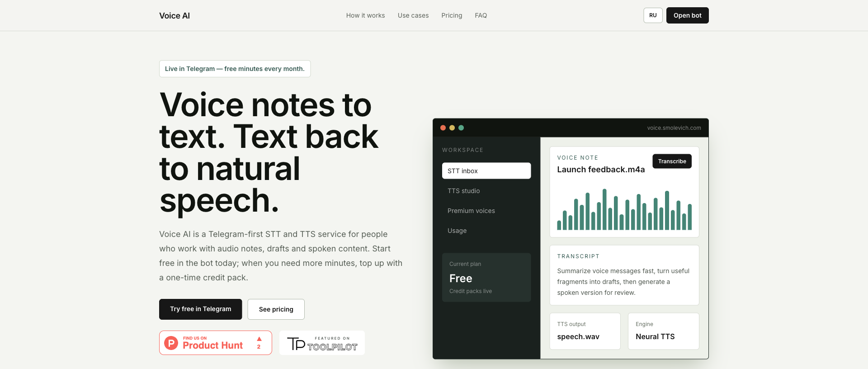Click the See pricing button
868x369 pixels.
tap(276, 309)
